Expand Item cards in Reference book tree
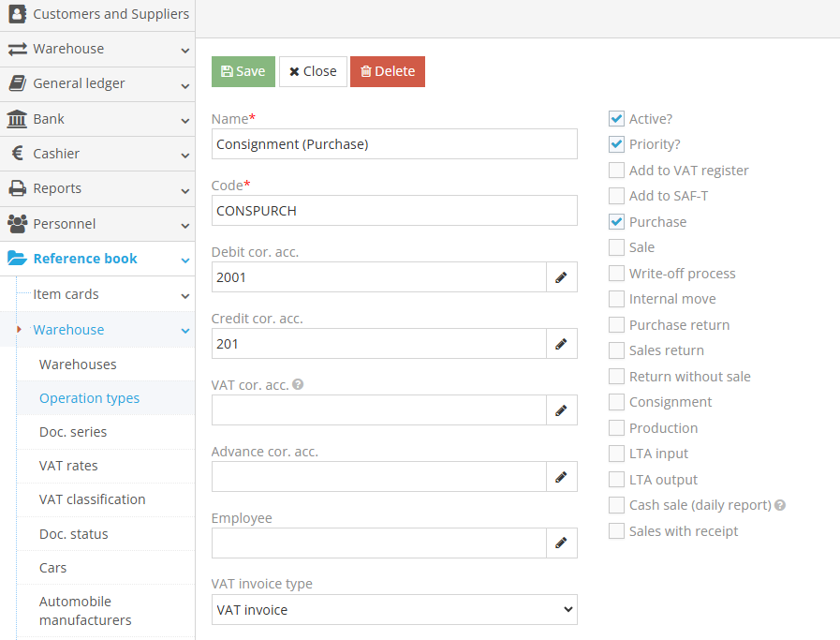 click(66, 294)
